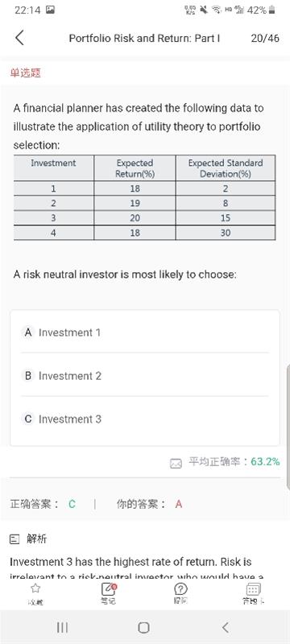Image resolution: width=290 pixels, height=644 pixels.
Task: Tap the investment data table image
Action: [x=144, y=197]
